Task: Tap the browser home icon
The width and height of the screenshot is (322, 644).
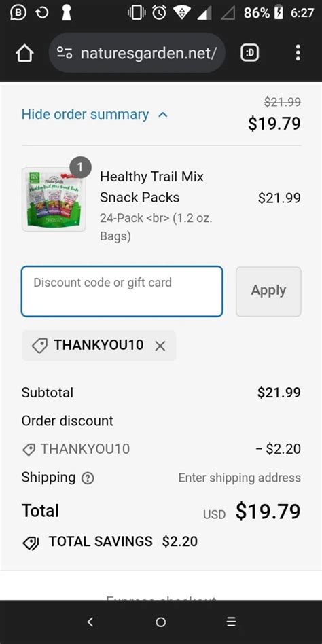Action: click(24, 53)
